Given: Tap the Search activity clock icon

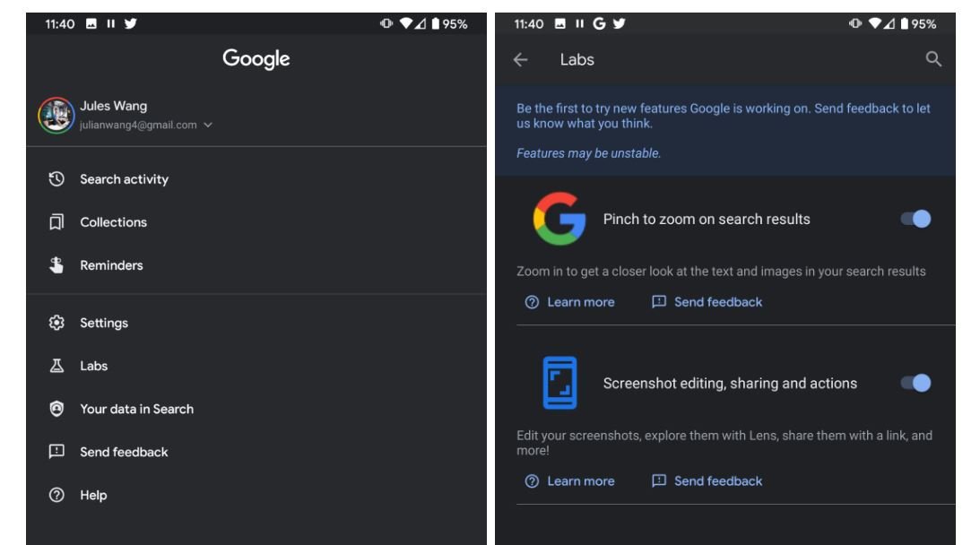Looking at the screenshot, I should click(x=56, y=179).
